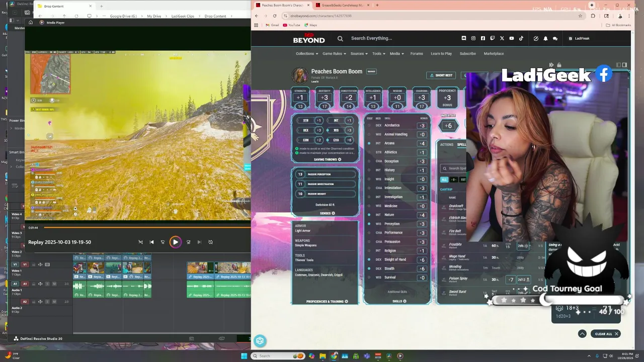Disable the Video 1 track
Image resolution: width=644 pixels, height=362 pixels.
47,264
